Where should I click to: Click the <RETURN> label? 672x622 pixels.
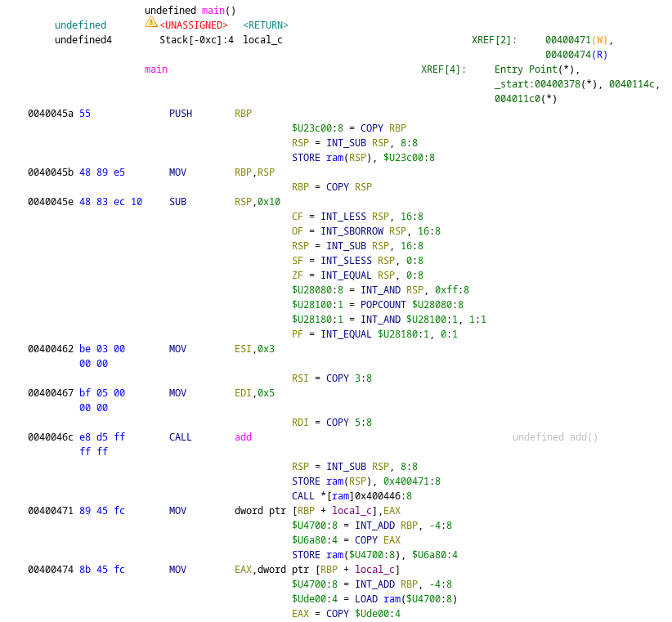(266, 25)
